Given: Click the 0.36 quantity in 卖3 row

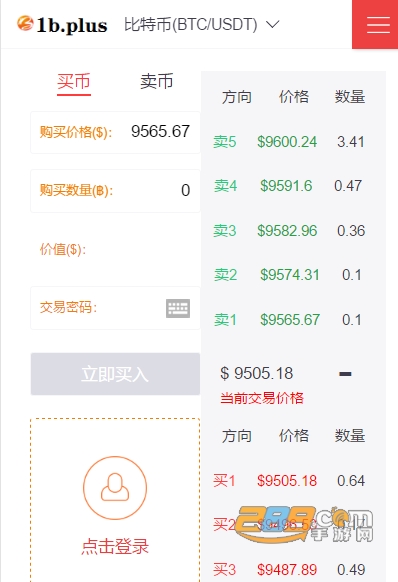Looking at the screenshot, I should (351, 230).
